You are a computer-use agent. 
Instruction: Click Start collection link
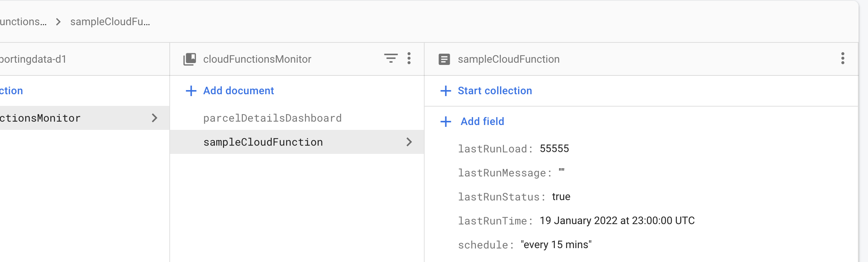click(x=494, y=91)
